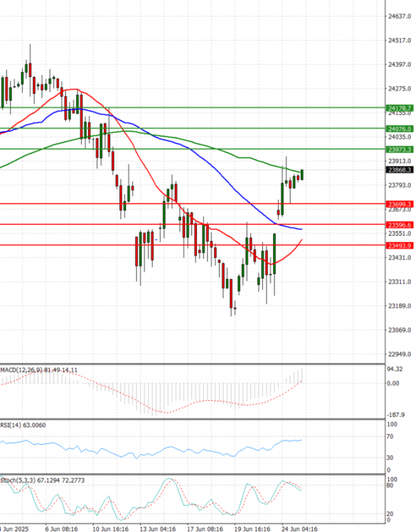The image size is (416, 532).
Task: Click the latest green candlestick at 23868
Action: pos(302,175)
